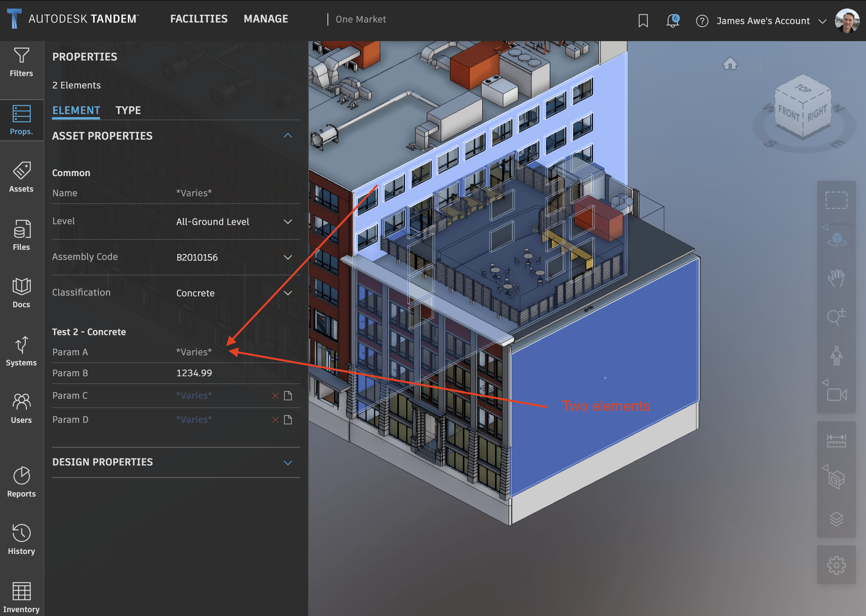This screenshot has width=866, height=616.
Task: Open the Users panel
Action: point(21,408)
